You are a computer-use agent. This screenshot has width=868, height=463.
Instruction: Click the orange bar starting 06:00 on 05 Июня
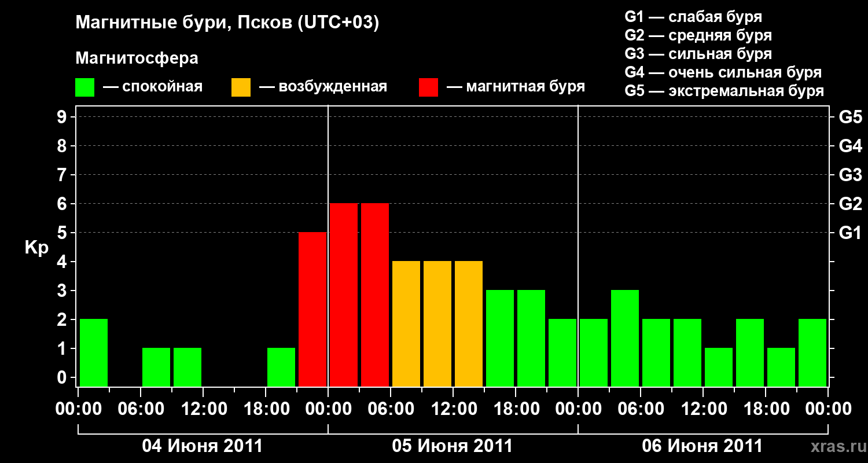pyautogui.click(x=406, y=324)
